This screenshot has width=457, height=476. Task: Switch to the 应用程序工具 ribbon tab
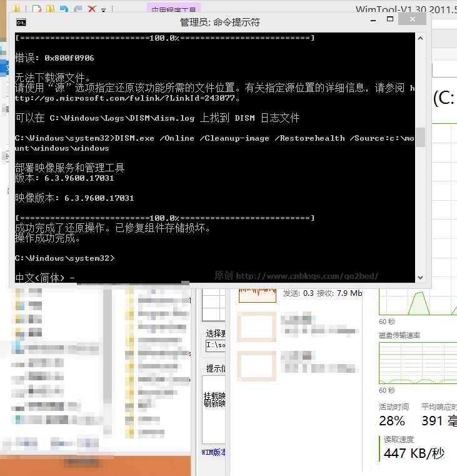(174, 9)
